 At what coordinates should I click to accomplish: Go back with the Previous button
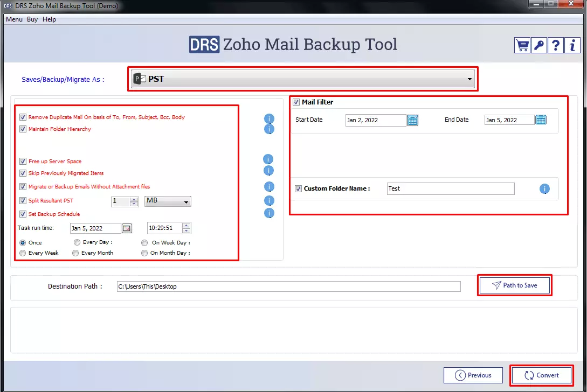coord(473,375)
